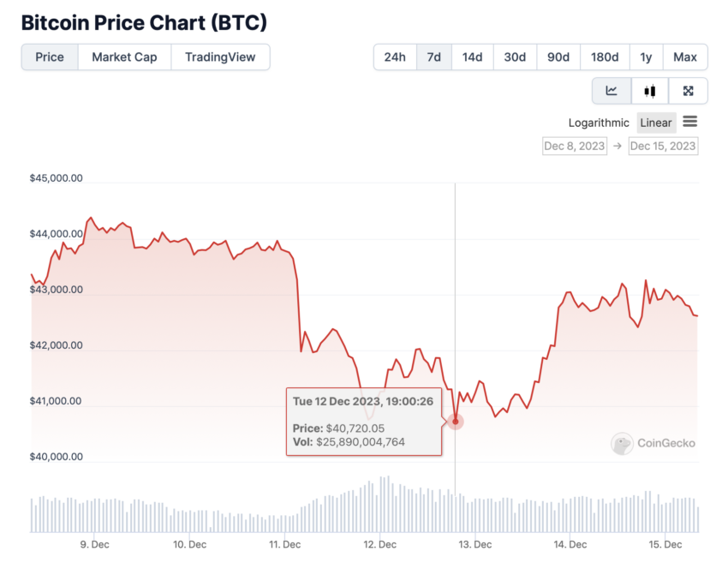Click the red highlighted price point
The image size is (728, 569).
(456, 422)
